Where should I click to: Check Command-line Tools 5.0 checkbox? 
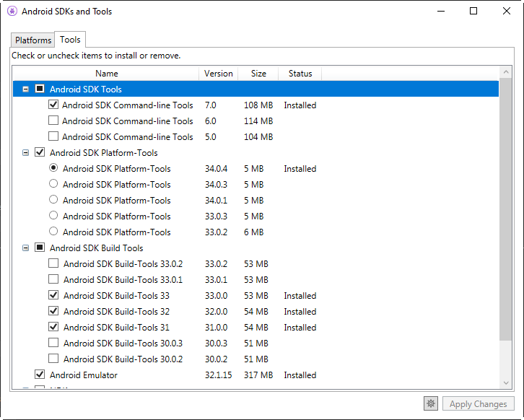pyautogui.click(x=53, y=136)
